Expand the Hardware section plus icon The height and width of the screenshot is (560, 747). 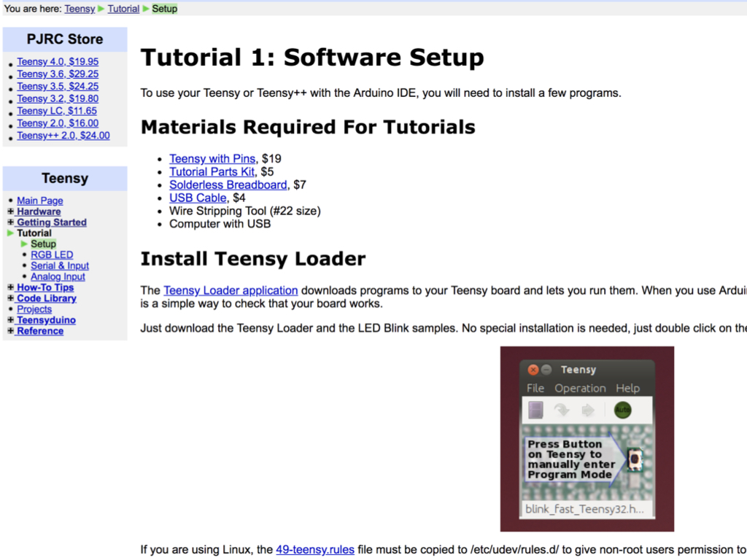[x=10, y=211]
